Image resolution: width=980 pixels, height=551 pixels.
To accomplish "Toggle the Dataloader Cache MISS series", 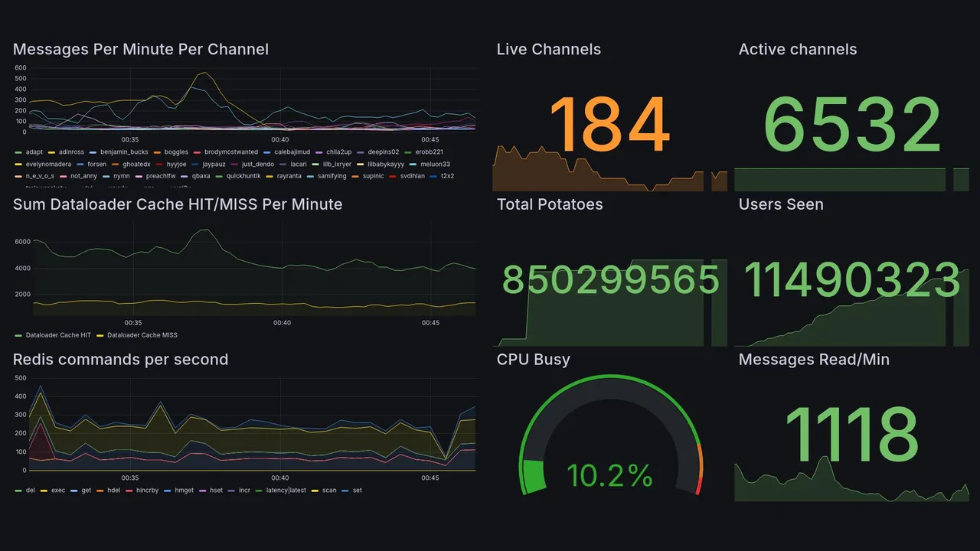I will click(142, 335).
